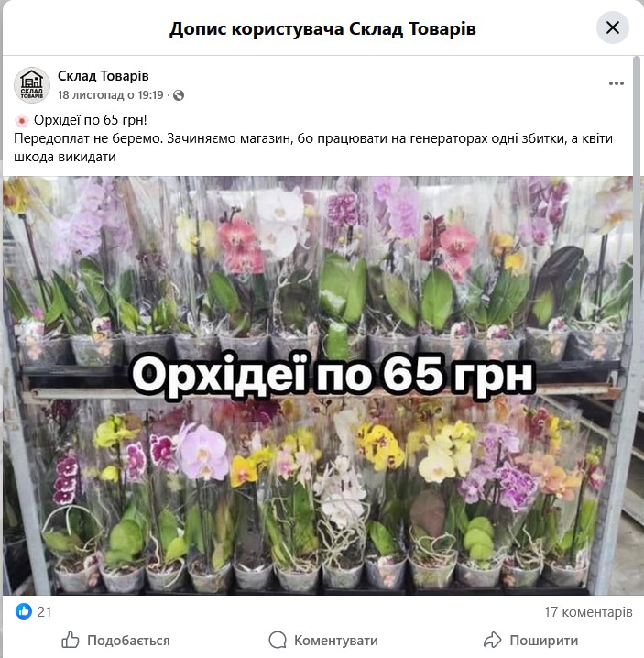Click the post dialog title header
The image size is (644, 658).
coord(322,28)
